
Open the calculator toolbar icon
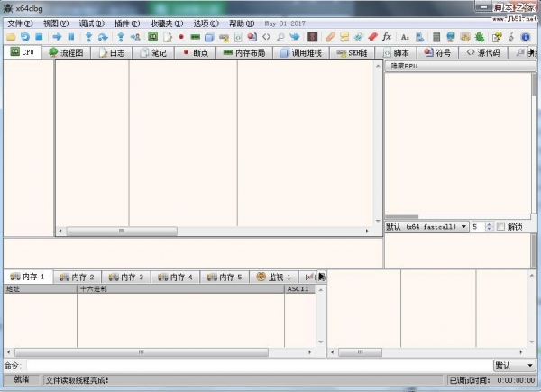point(437,37)
